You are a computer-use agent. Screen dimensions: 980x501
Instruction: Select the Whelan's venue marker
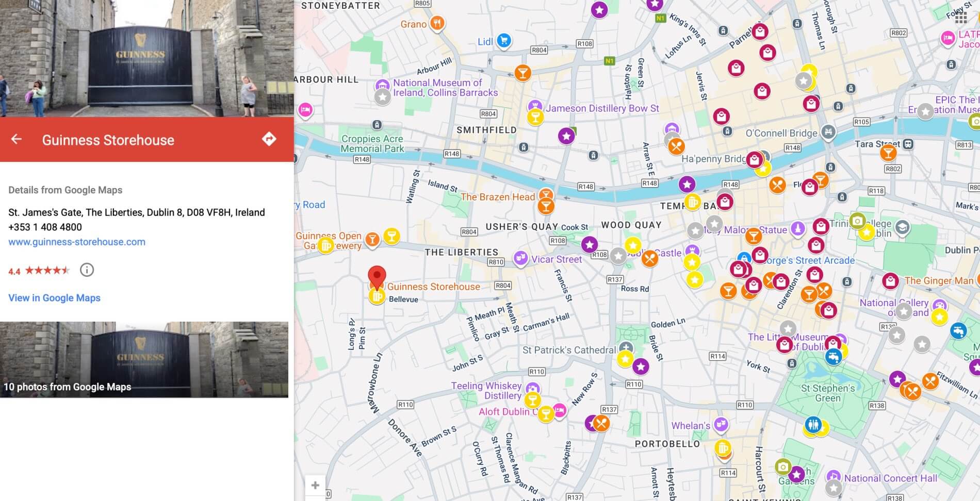[x=721, y=424]
